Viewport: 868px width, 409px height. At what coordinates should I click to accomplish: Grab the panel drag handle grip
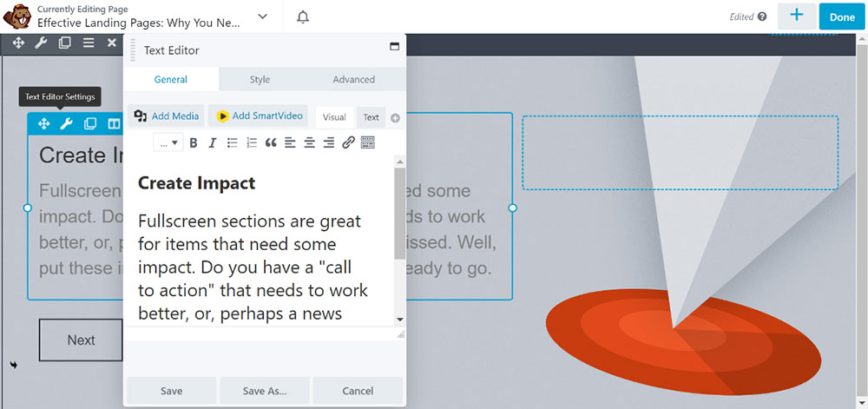pos(133,49)
